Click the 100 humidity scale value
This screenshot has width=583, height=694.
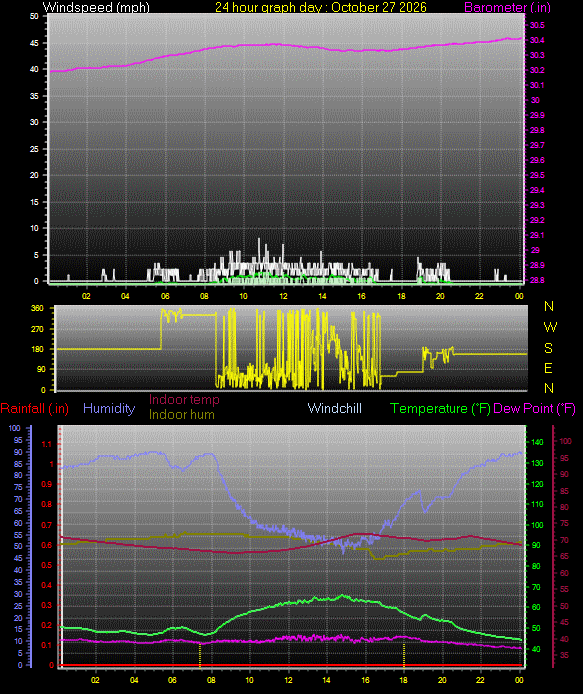15,428
